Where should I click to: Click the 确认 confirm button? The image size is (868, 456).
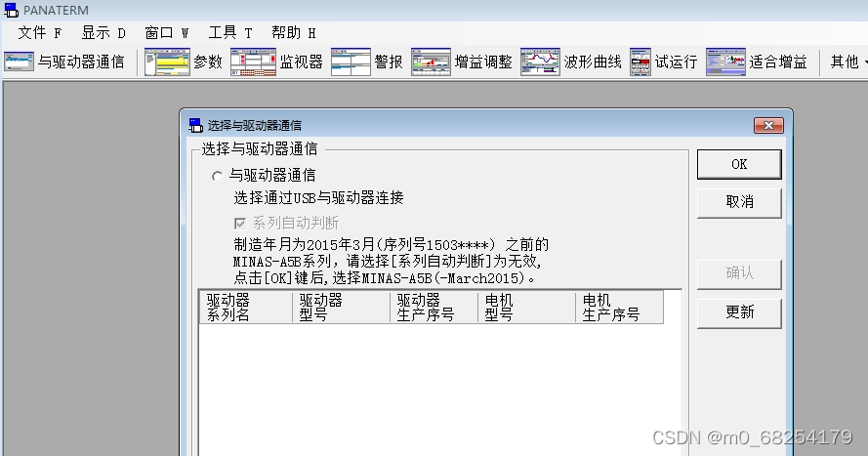739,274
